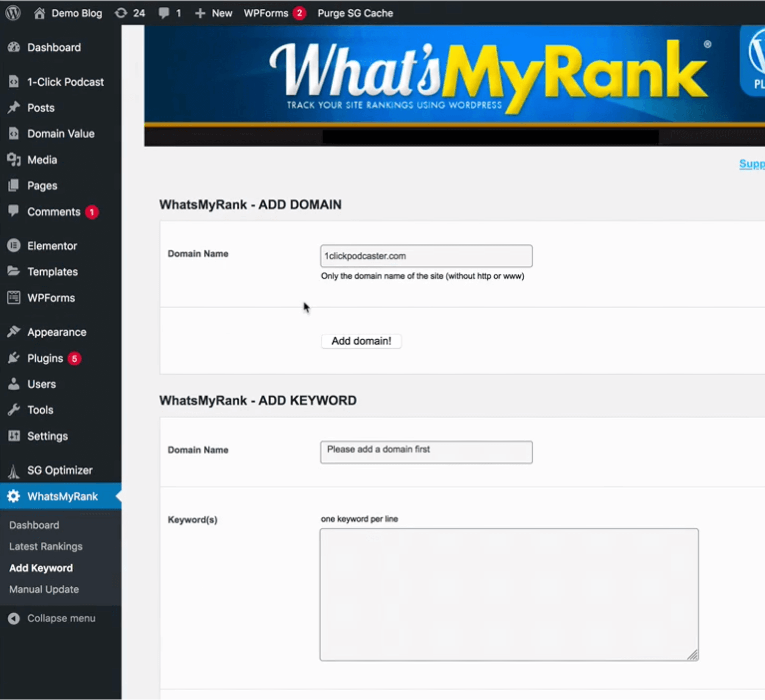This screenshot has width=765, height=700.
Task: Click the WhatsMyRank banner image
Action: [x=455, y=86]
